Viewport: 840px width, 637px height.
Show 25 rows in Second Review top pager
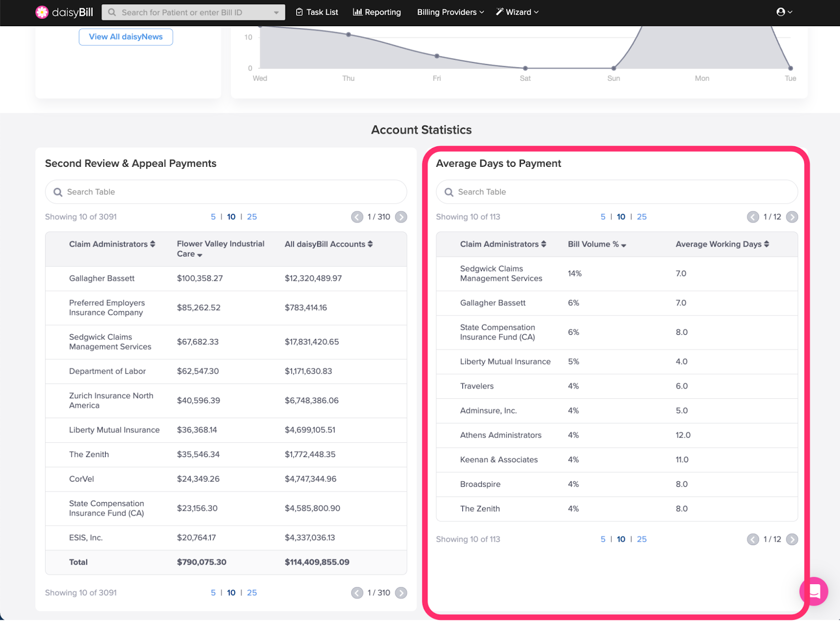point(252,217)
